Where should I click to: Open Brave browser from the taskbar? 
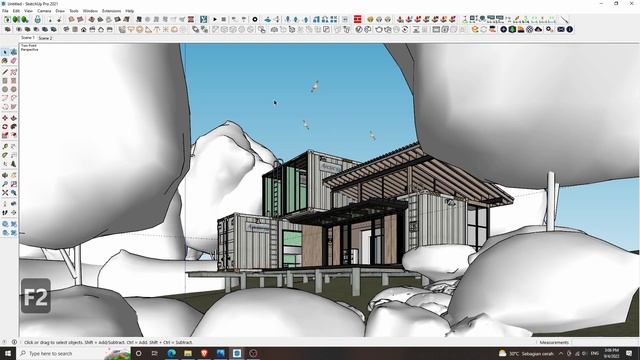click(204, 353)
